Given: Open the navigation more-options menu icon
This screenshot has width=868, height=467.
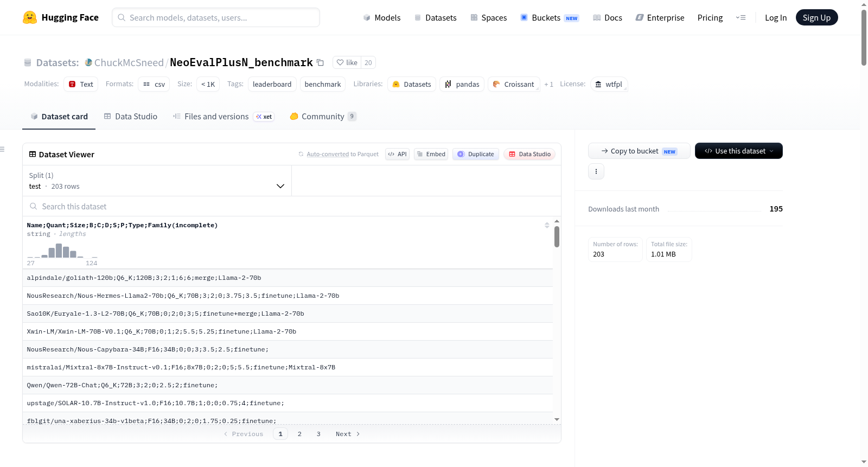Looking at the screenshot, I should tap(741, 17).
